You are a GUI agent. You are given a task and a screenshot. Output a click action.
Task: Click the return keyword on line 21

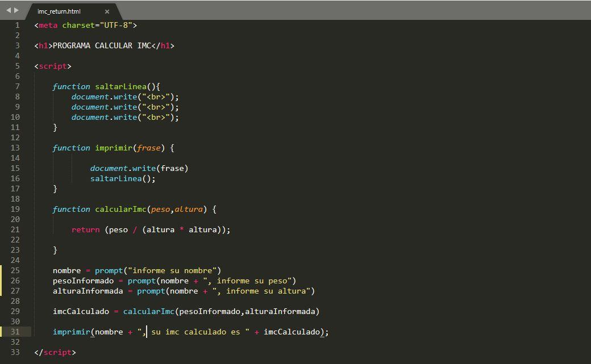[86, 230]
